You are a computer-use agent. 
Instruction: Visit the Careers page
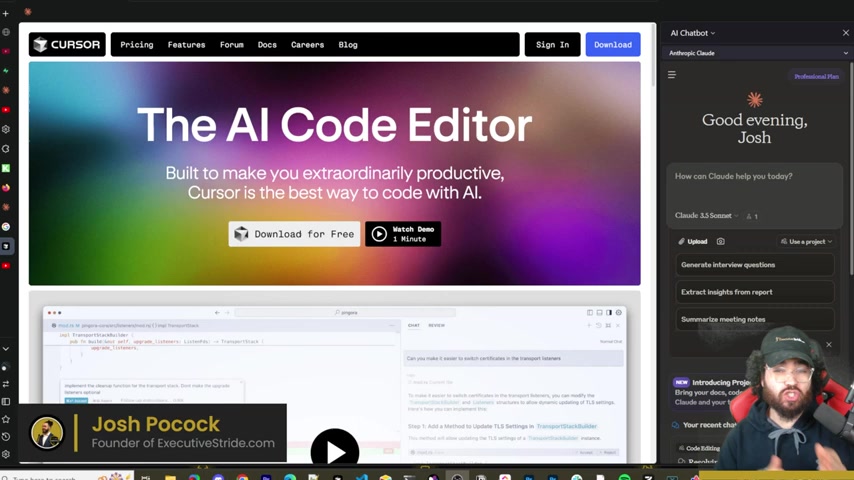point(307,45)
